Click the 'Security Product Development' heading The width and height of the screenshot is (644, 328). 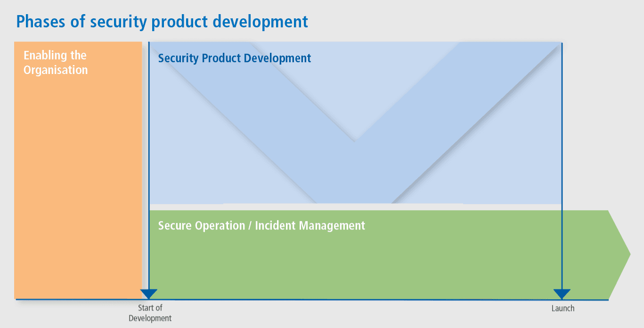(235, 58)
